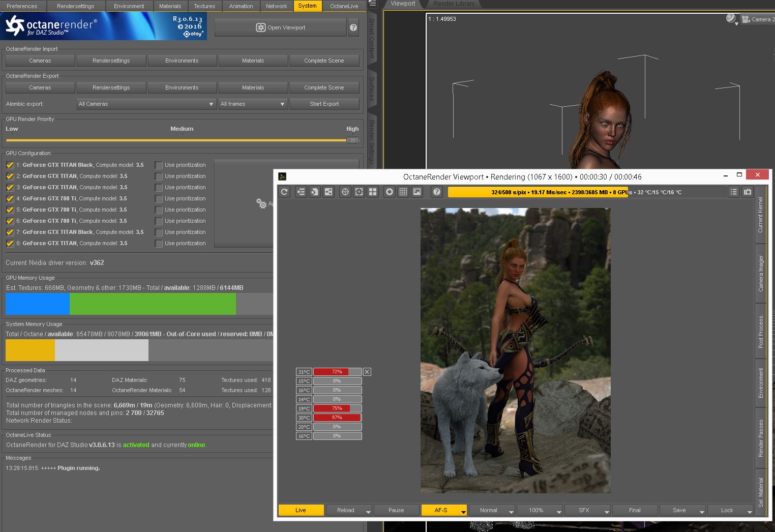The image size is (775, 532).
Task: Click the list-with-arrow icon in the viewport toolbar
Action: click(x=301, y=192)
